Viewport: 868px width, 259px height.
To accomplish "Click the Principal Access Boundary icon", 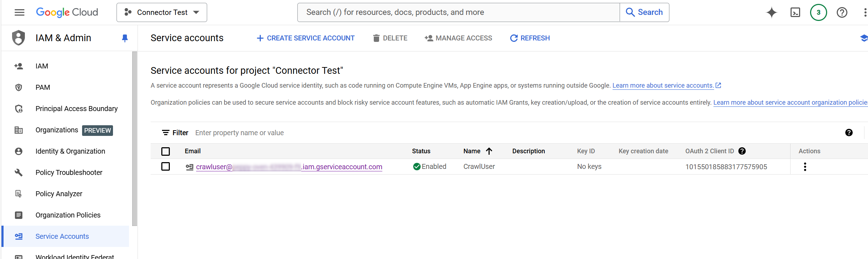I will click(x=18, y=109).
